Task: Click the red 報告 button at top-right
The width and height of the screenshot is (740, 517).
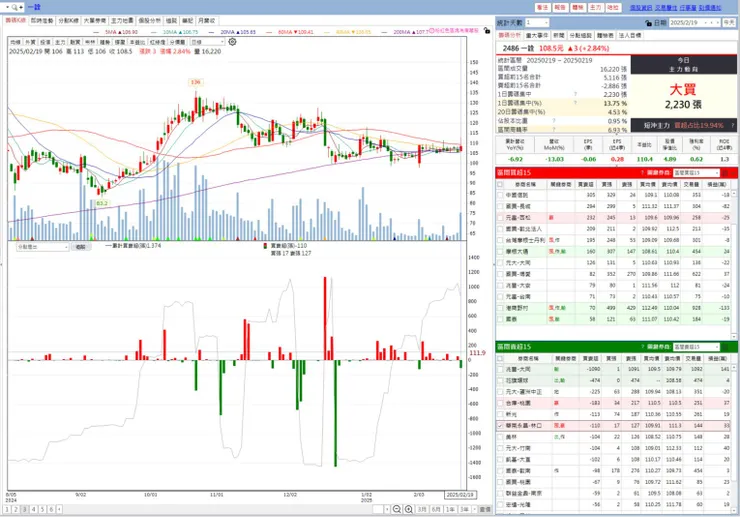Action: (560, 8)
